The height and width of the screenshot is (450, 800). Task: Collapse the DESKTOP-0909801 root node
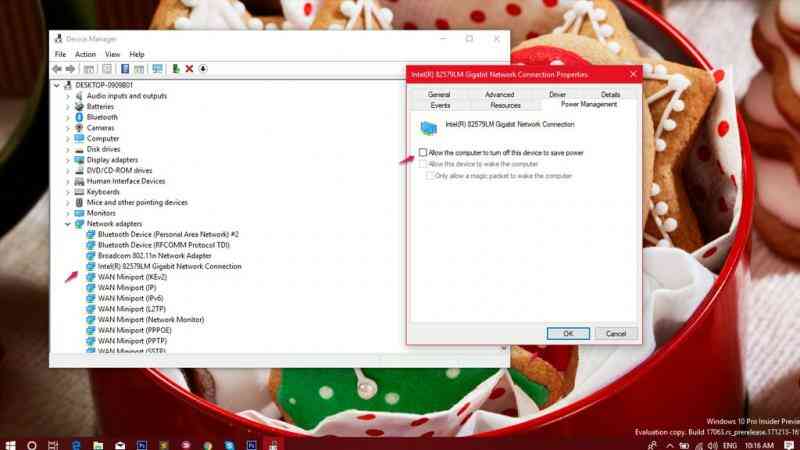(x=57, y=85)
